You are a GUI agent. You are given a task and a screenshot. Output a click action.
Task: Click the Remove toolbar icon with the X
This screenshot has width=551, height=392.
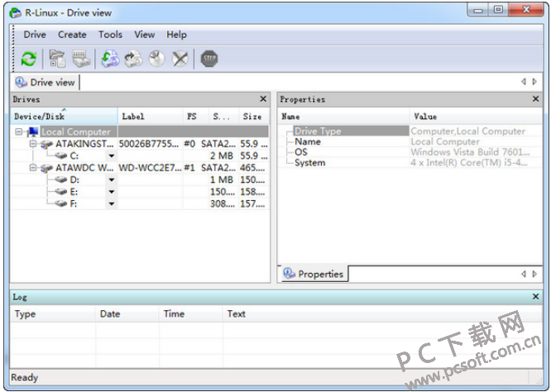(180, 59)
